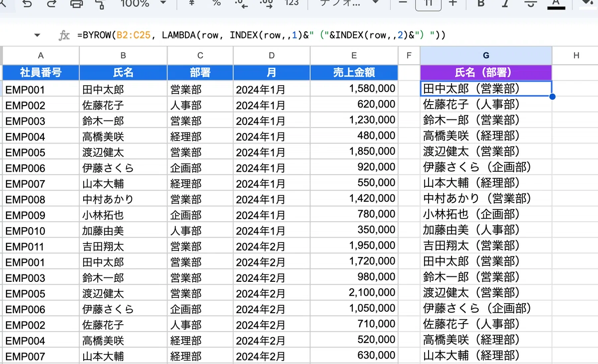Click the Undo arrow icon
The width and height of the screenshot is (598, 364).
point(27,3)
